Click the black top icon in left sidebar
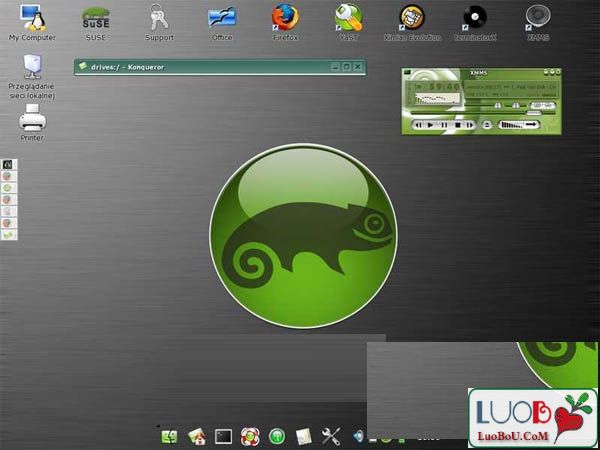The image size is (600, 450). (x=8, y=165)
